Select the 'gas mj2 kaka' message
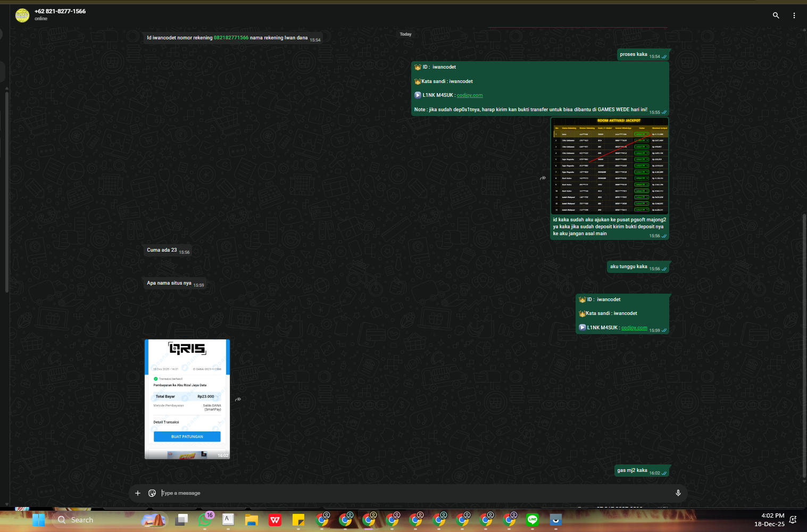Image resolution: width=807 pixels, height=532 pixels. click(x=642, y=470)
